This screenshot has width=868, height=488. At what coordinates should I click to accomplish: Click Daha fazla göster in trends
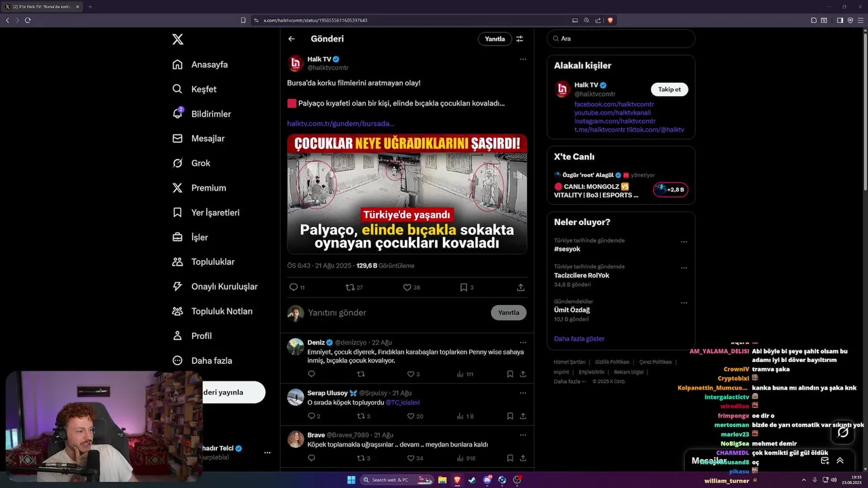(x=579, y=339)
